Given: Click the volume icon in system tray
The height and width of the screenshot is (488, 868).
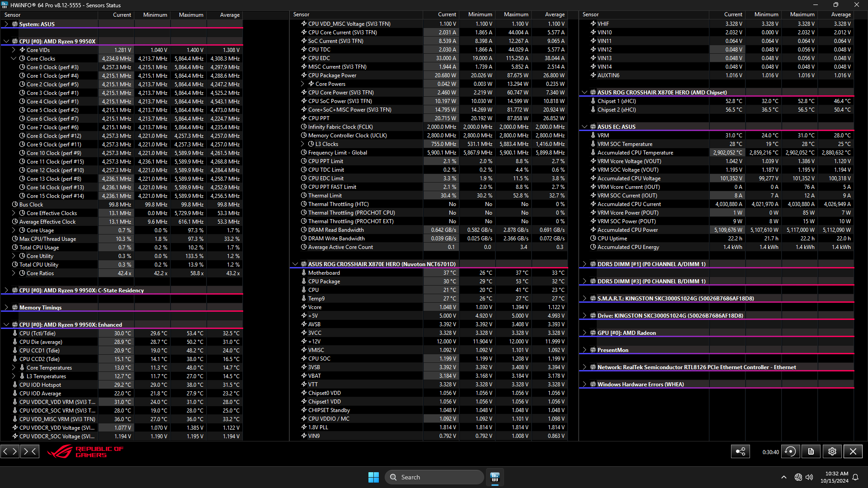Looking at the screenshot, I should pos(809,477).
